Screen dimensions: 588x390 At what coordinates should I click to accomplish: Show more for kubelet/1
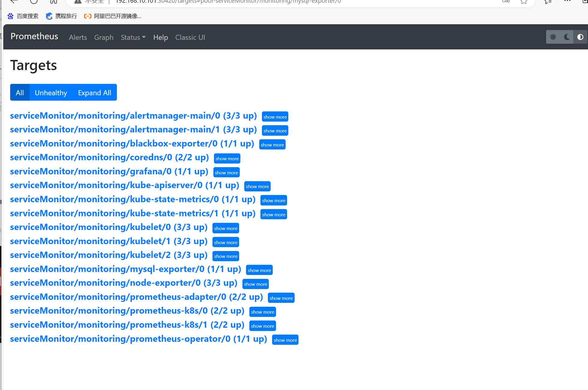pyautogui.click(x=226, y=242)
